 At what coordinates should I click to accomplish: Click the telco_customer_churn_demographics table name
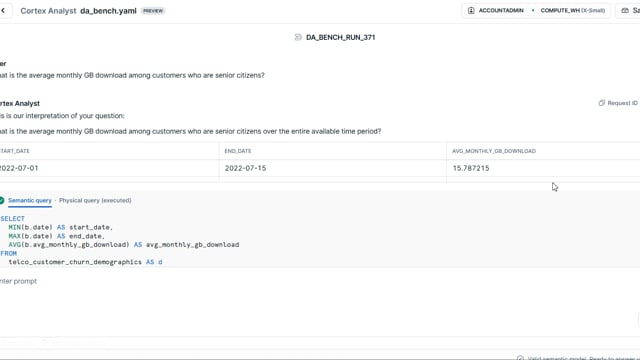[x=75, y=262]
